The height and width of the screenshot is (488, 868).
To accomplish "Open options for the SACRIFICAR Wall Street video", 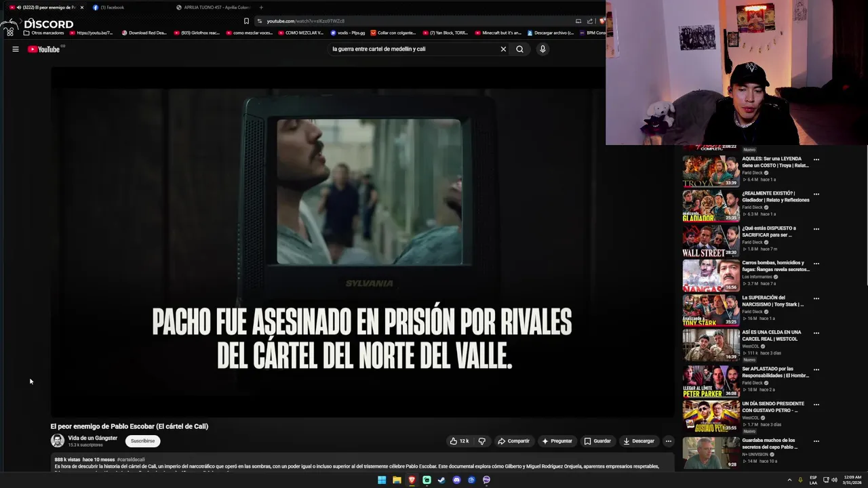I will pyautogui.click(x=816, y=229).
